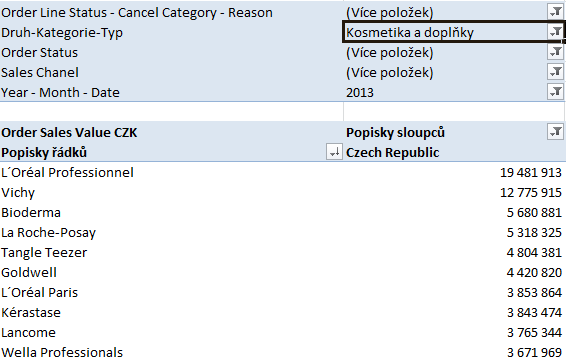Open Sales Chanel filter icon

click(x=555, y=72)
